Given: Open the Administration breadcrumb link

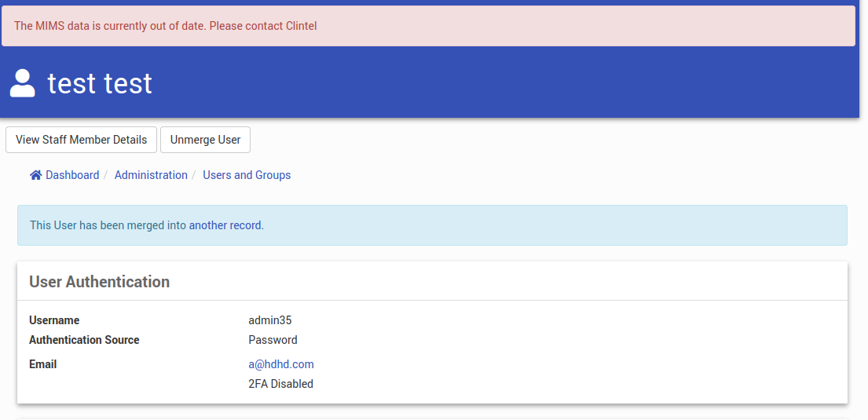Looking at the screenshot, I should (x=151, y=175).
